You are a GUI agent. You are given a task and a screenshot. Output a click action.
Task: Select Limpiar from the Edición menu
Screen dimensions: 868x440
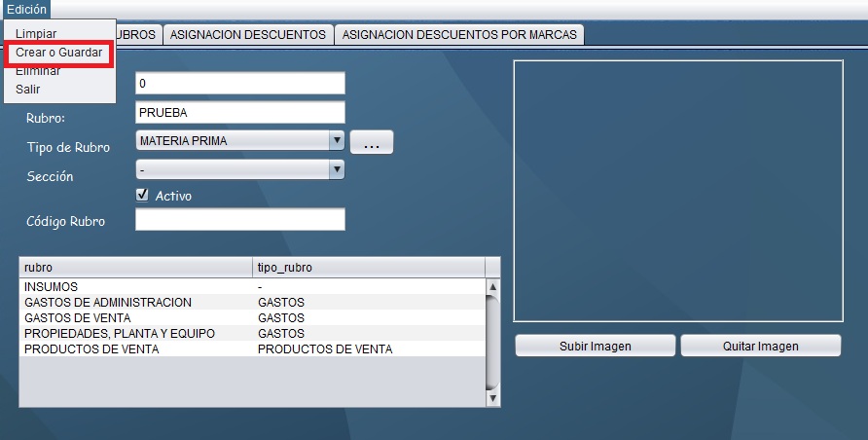click(x=36, y=33)
